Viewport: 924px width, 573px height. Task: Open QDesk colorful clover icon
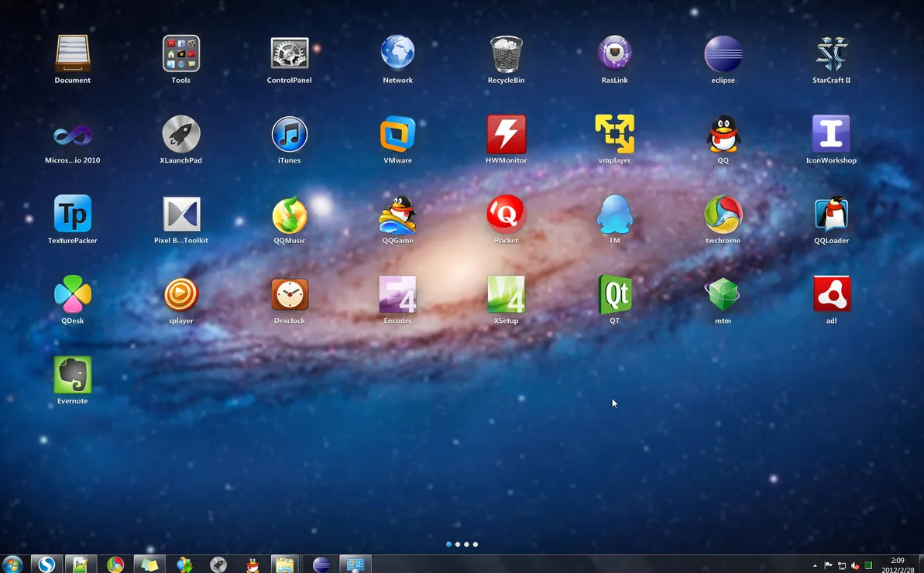tap(73, 294)
